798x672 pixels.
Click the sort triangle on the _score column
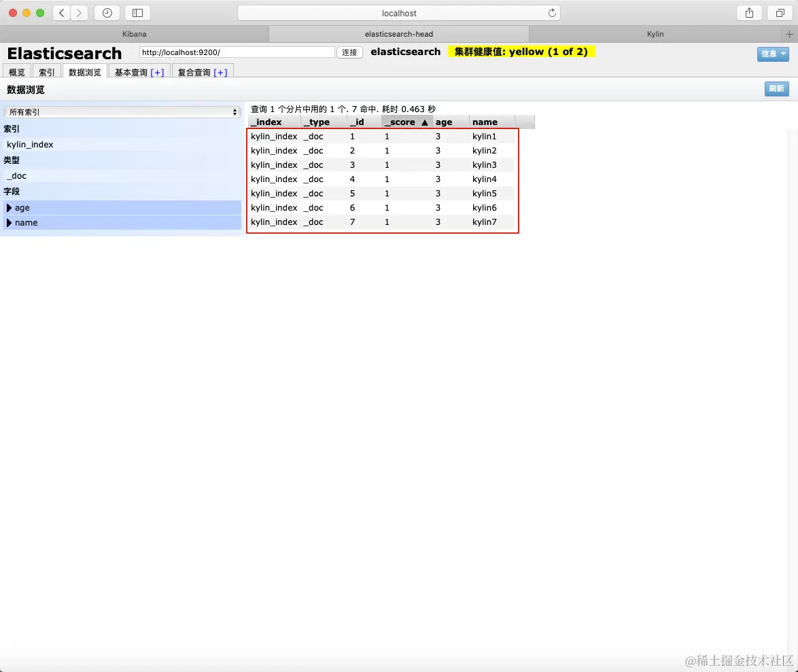click(x=425, y=122)
